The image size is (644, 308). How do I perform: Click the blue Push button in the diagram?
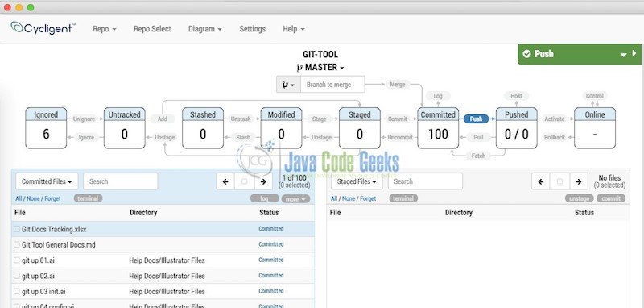click(x=476, y=119)
